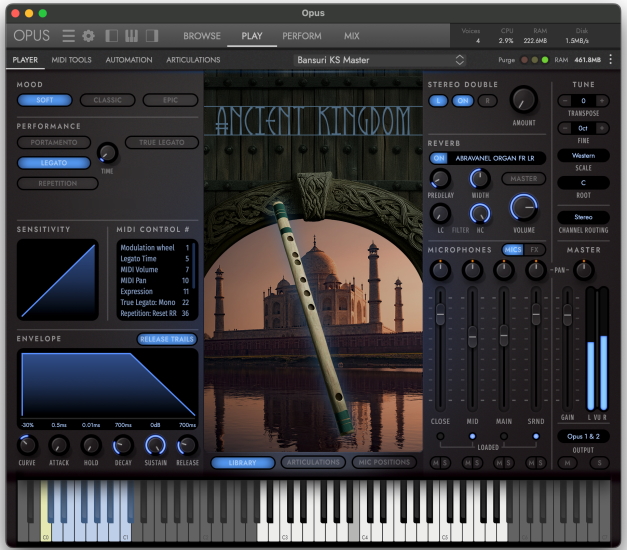Viewport: 627px width, 550px height.
Task: Click the Library view button
Action: [243, 463]
